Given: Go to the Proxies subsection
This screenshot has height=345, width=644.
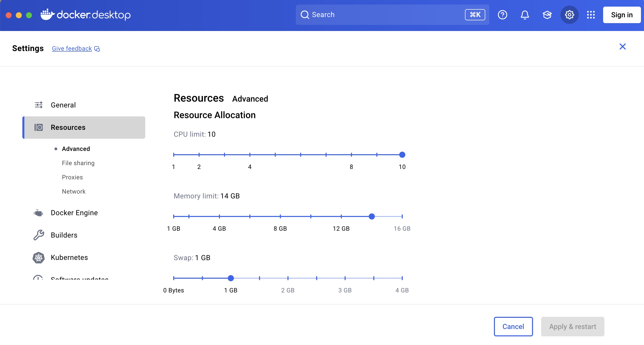Looking at the screenshot, I should 72,177.
